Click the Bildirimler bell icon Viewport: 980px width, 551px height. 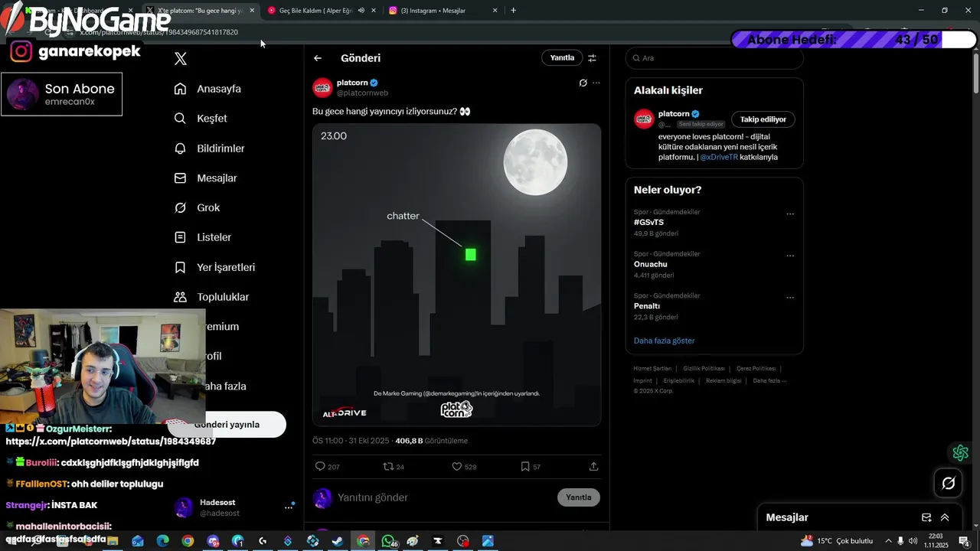coord(180,148)
